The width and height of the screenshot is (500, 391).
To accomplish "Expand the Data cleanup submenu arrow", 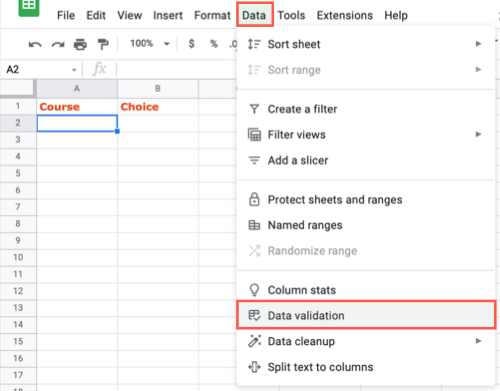I will [x=478, y=341].
